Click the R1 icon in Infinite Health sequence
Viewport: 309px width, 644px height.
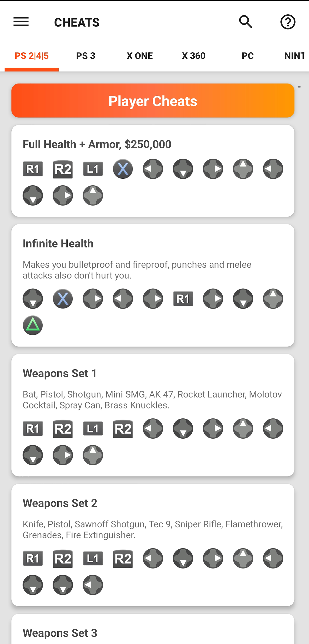pyautogui.click(x=183, y=299)
